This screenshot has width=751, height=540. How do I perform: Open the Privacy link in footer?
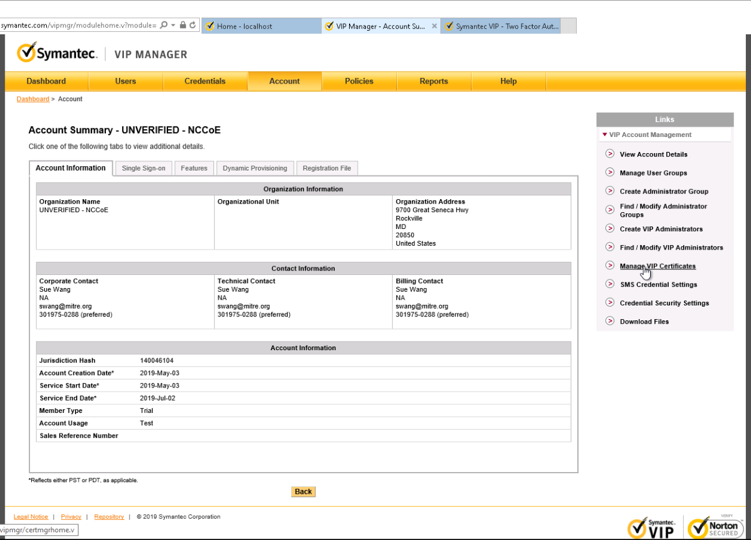click(71, 517)
